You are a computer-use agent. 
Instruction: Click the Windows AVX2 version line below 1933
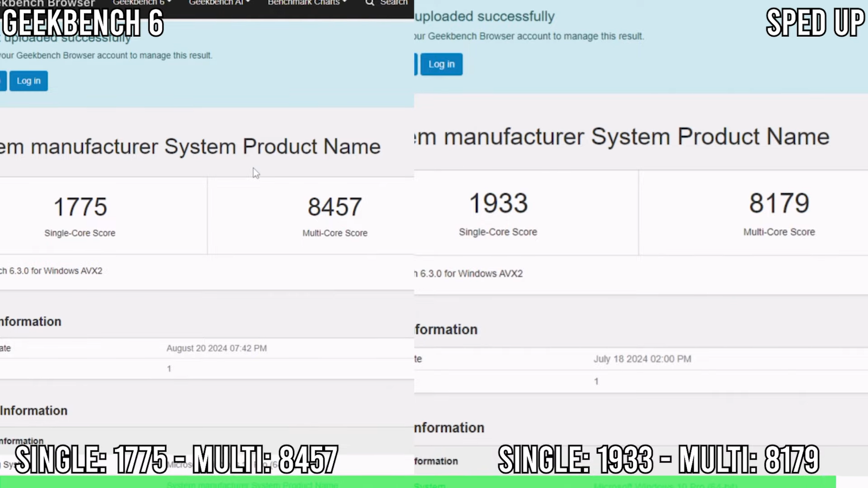[469, 274]
